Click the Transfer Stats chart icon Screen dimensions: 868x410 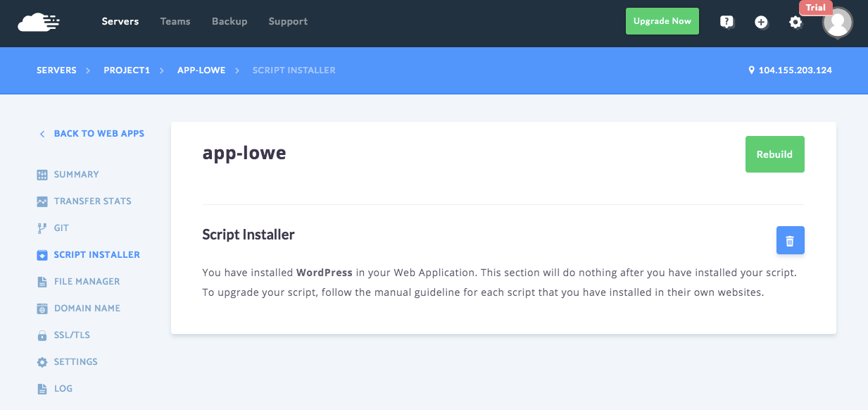coord(42,201)
